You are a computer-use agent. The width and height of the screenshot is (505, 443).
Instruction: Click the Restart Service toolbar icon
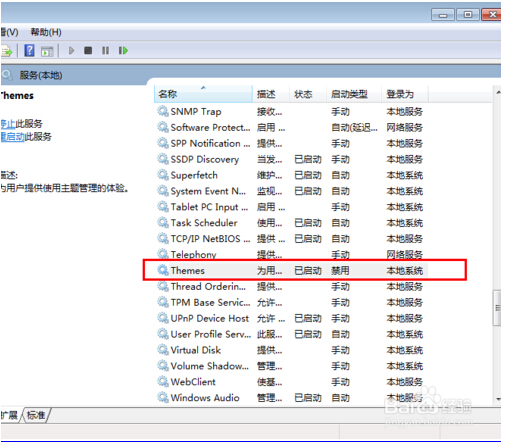123,51
